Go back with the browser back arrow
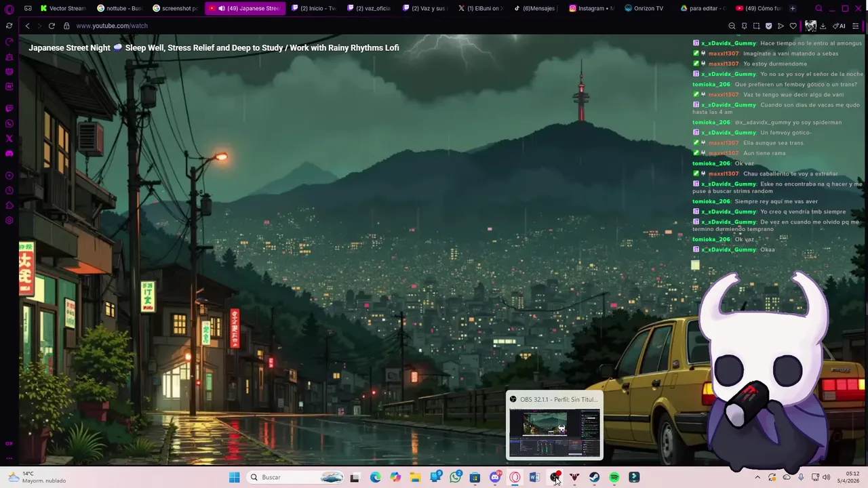 [x=27, y=26]
